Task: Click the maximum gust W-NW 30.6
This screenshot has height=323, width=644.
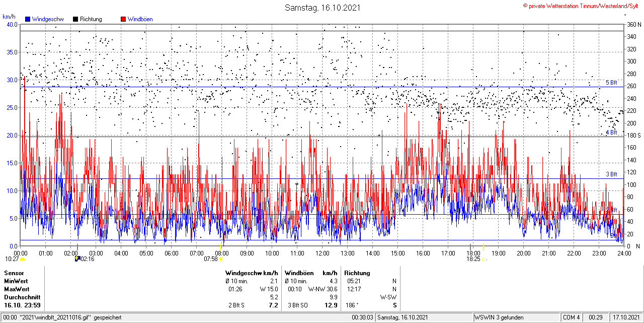Action: pyautogui.click(x=323, y=289)
